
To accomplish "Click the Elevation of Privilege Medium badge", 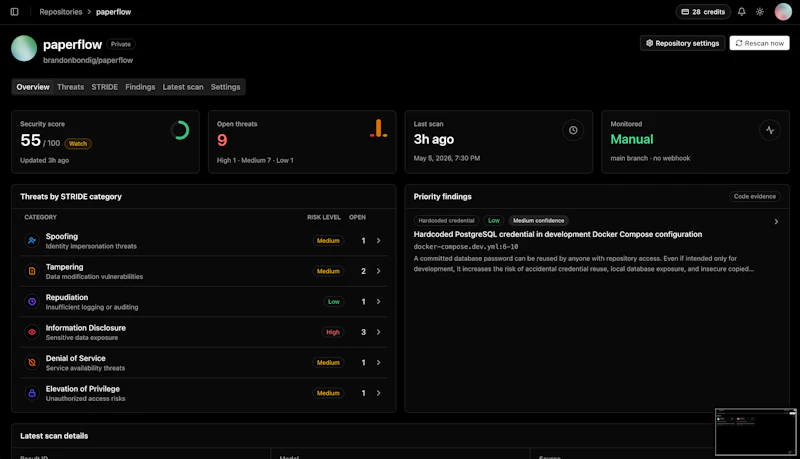I will (328, 393).
